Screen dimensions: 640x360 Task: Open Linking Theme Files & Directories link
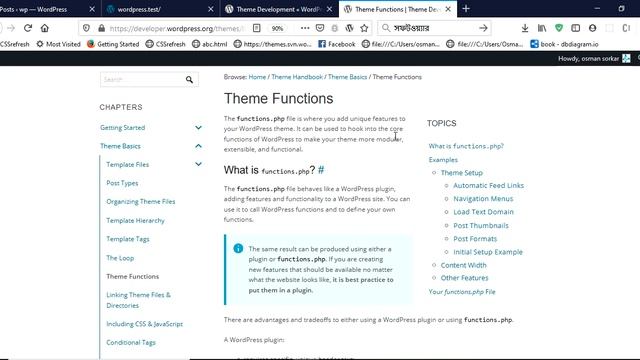138,300
